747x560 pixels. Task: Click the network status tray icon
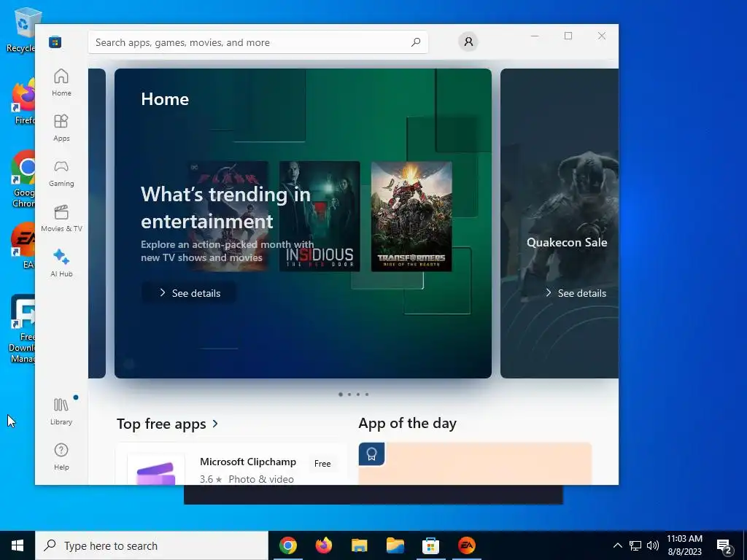click(x=635, y=545)
